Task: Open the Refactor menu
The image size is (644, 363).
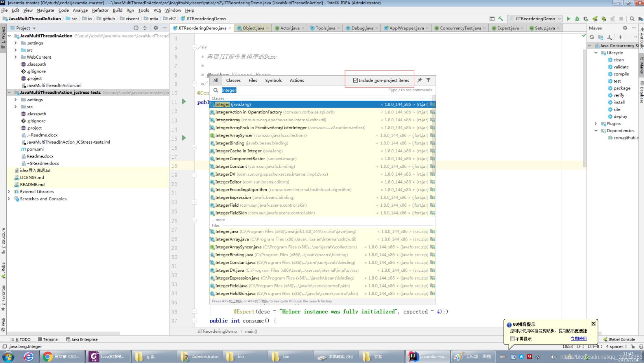Action: click(x=100, y=10)
